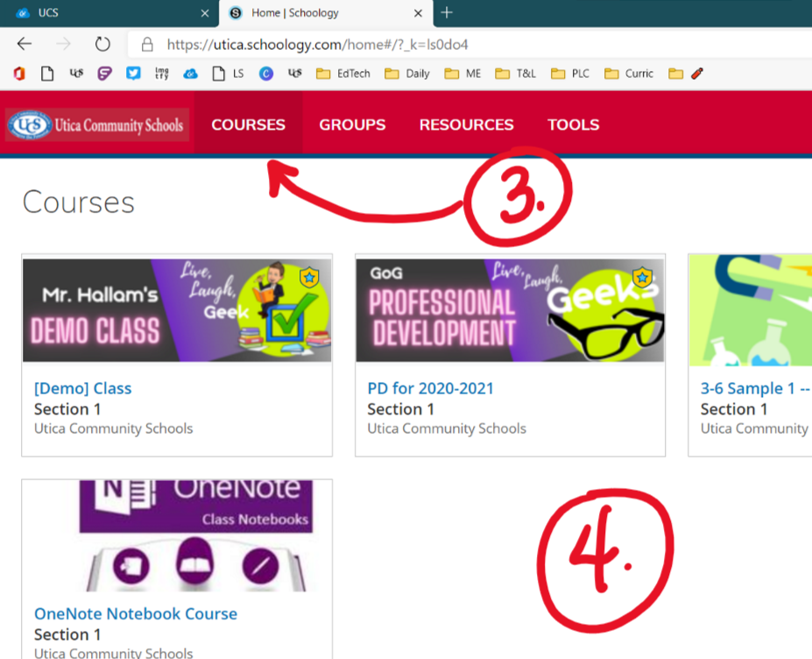Reload the page with the refresh icon
Image resolution: width=812 pixels, height=659 pixels.
click(x=102, y=45)
